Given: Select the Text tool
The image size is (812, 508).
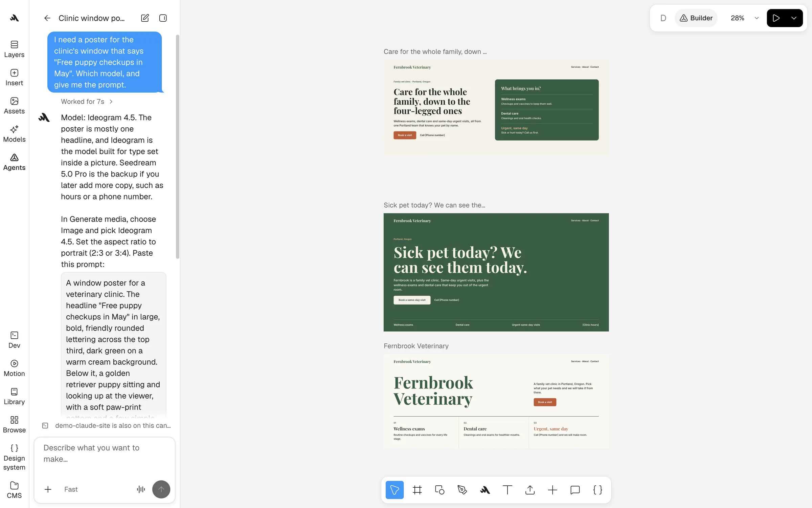Looking at the screenshot, I should tap(507, 490).
